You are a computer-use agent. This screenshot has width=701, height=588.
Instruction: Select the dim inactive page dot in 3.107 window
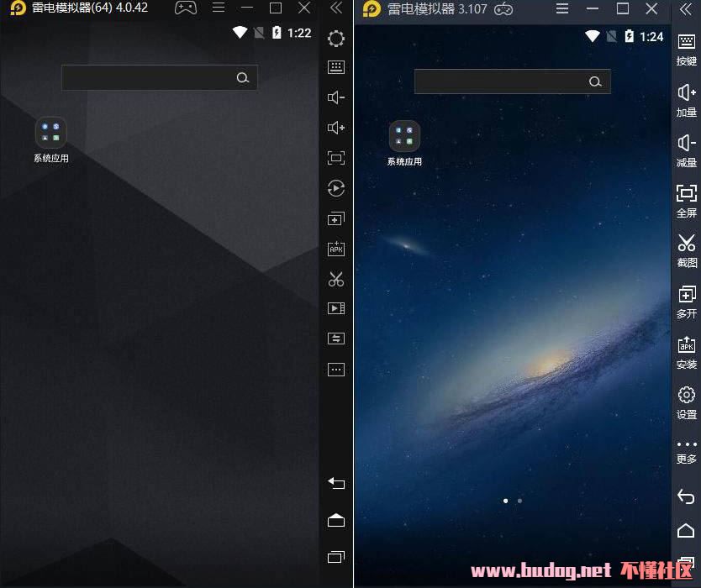click(x=519, y=501)
